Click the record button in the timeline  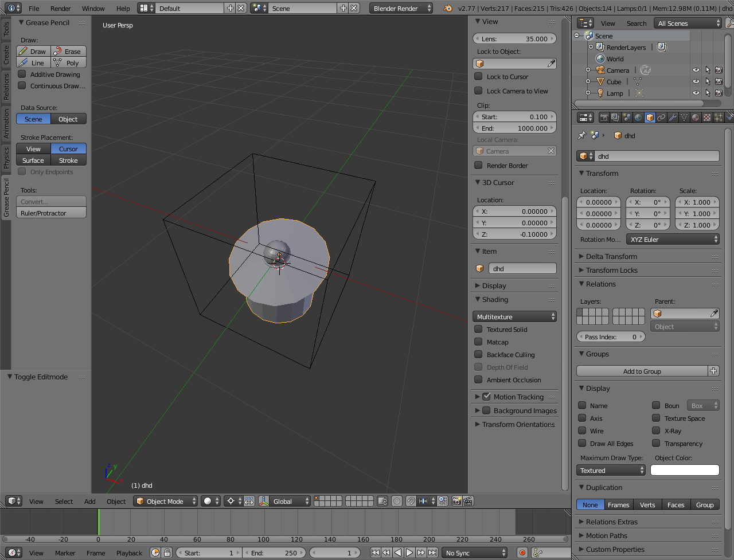[x=522, y=553]
